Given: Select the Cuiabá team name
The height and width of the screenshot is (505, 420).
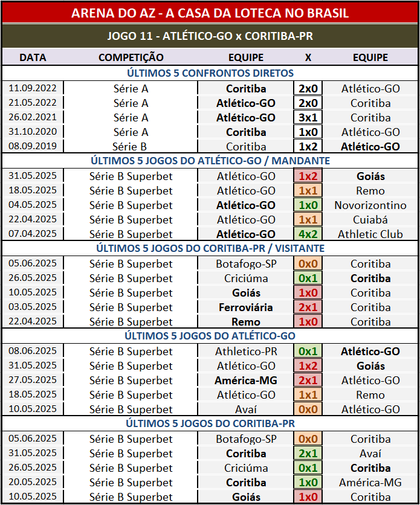Looking at the screenshot, I should [x=370, y=220].
